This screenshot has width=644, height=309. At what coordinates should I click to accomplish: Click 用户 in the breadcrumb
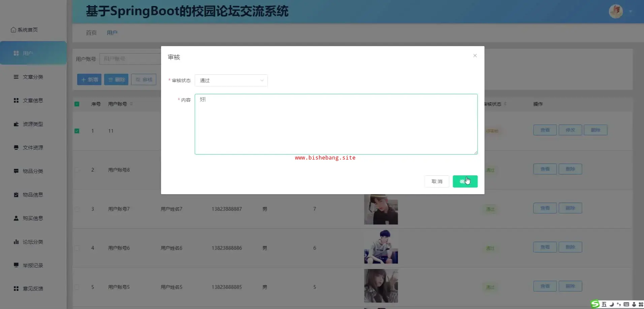pyautogui.click(x=112, y=33)
